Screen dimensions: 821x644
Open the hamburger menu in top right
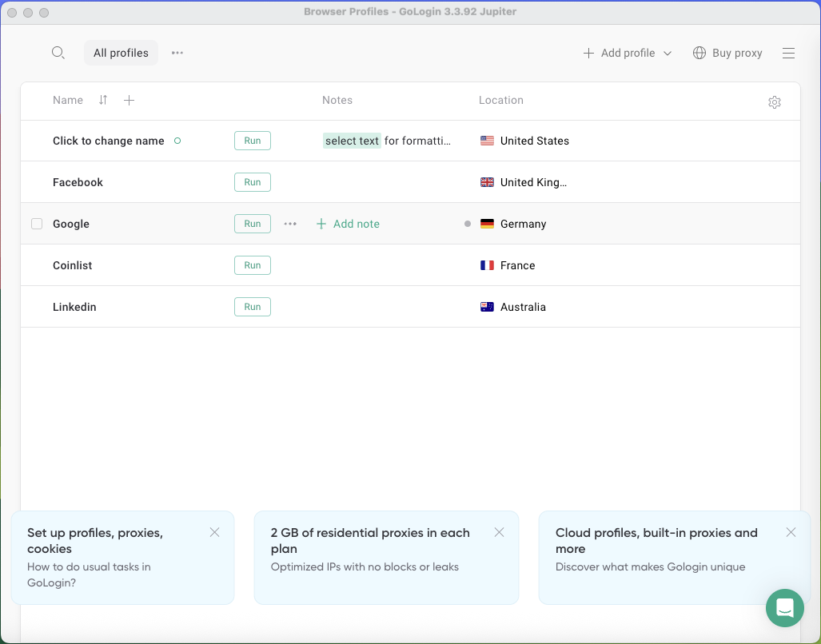coord(788,53)
